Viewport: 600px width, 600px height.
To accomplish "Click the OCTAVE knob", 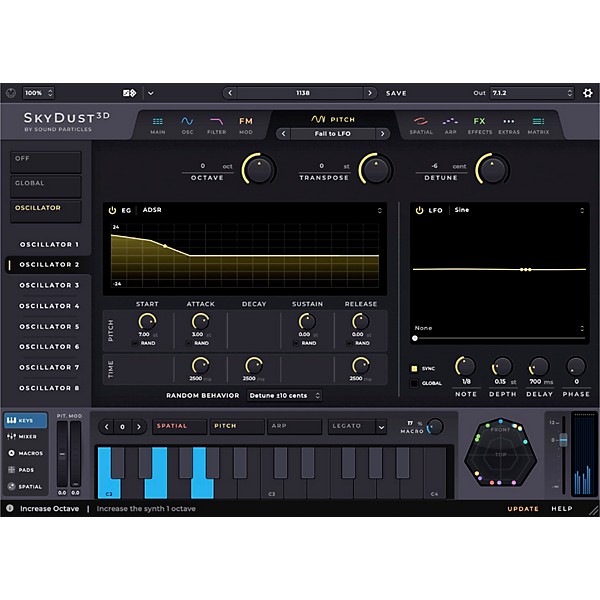I will pyautogui.click(x=259, y=169).
